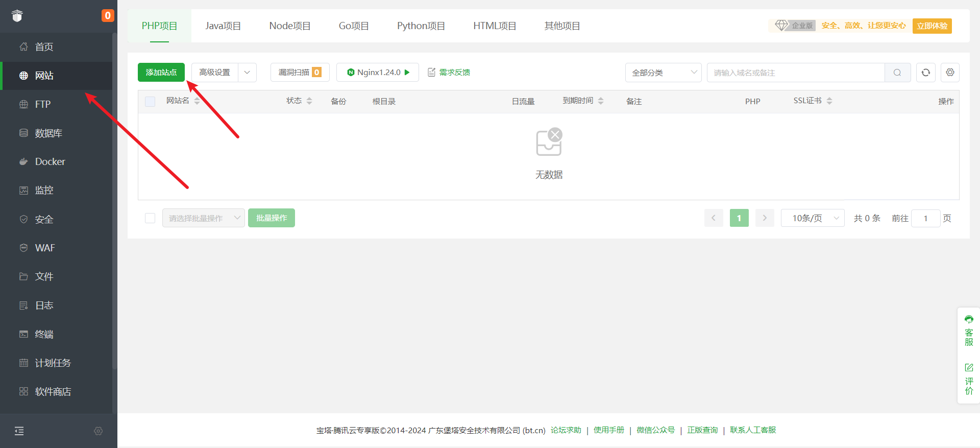Open the table column settings gear
The image size is (980, 448).
(950, 73)
